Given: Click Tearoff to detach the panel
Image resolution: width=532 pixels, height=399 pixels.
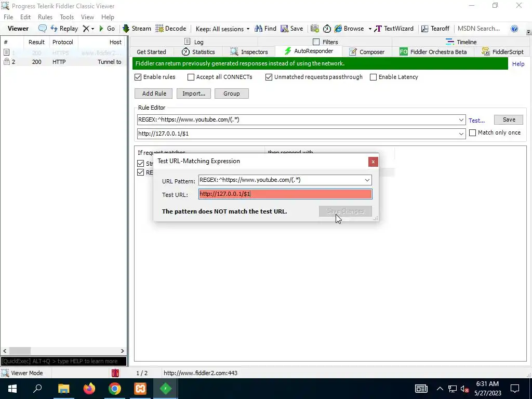Looking at the screenshot, I should (x=435, y=29).
